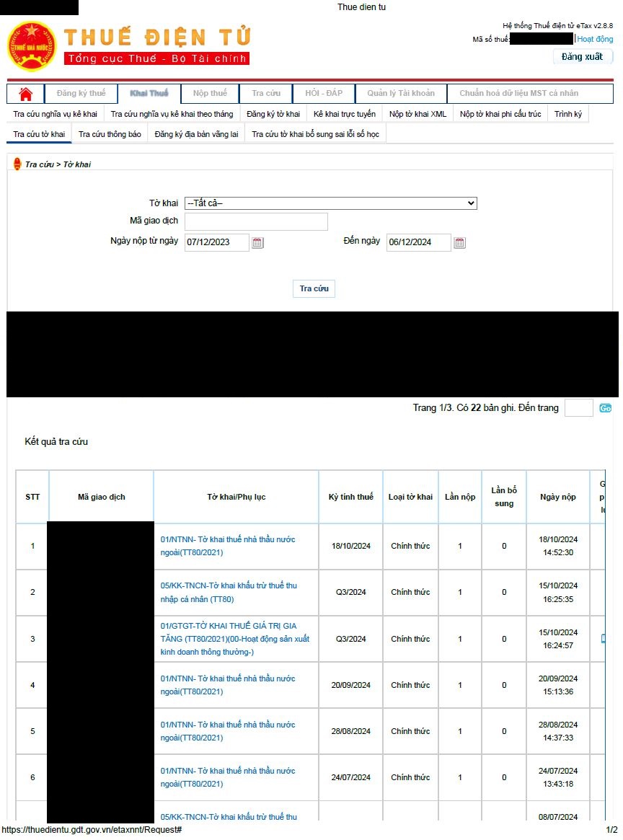The image size is (623, 840).
Task: Click the Go icon beside page number box
Action: tap(605, 408)
